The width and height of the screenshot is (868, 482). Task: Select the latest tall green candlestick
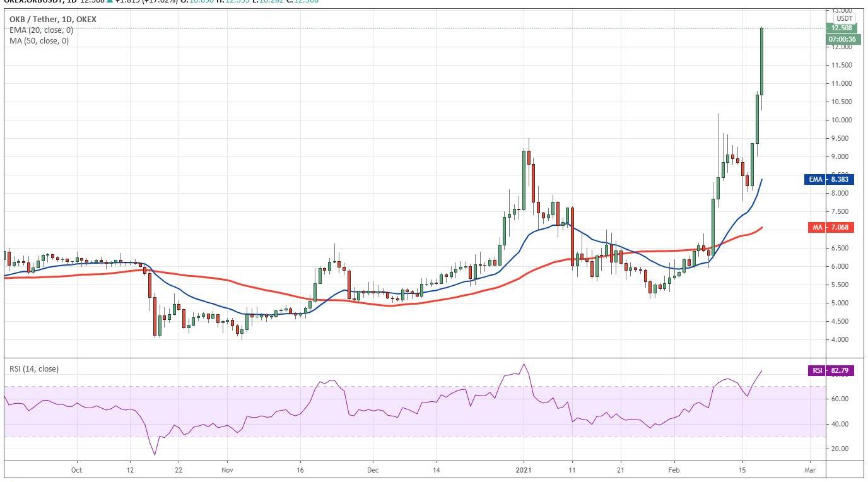click(x=762, y=61)
